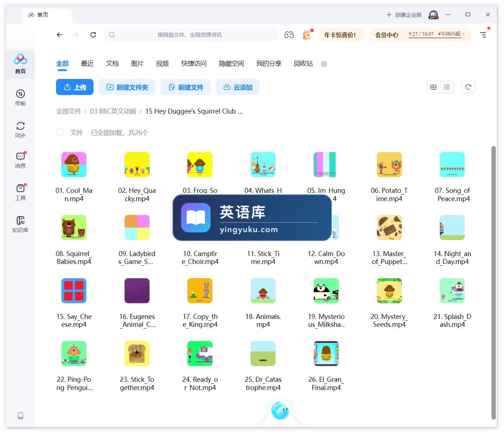Click the 上传 upload button
504x435 pixels.
pyautogui.click(x=75, y=87)
